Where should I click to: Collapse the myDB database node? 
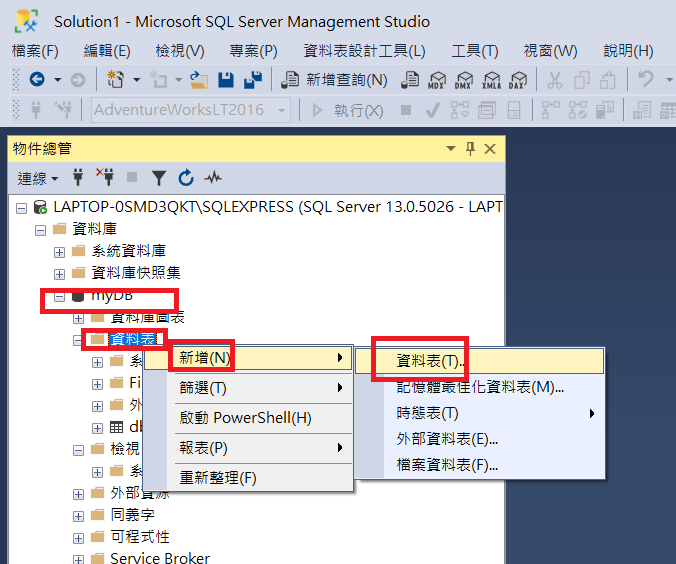pyautogui.click(x=59, y=297)
